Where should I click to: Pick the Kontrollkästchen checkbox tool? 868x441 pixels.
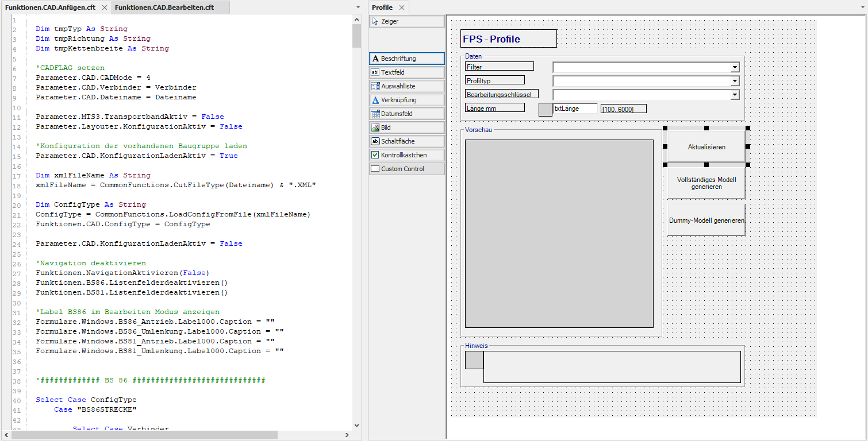[x=406, y=155]
